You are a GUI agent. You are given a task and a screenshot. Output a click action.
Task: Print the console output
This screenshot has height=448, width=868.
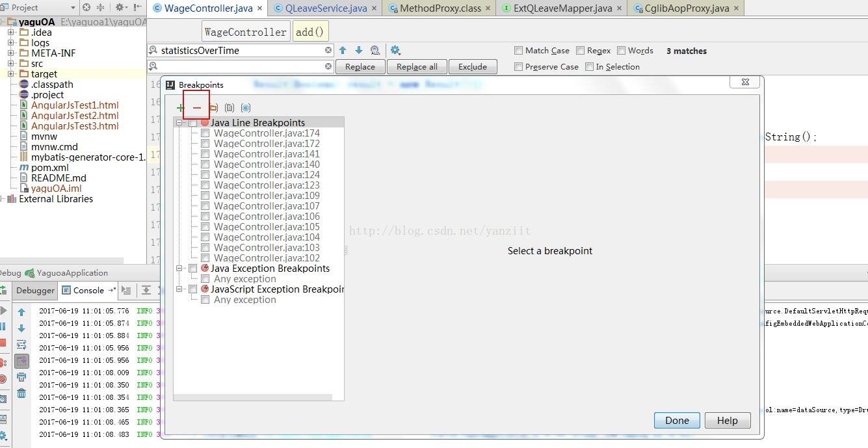click(x=21, y=377)
